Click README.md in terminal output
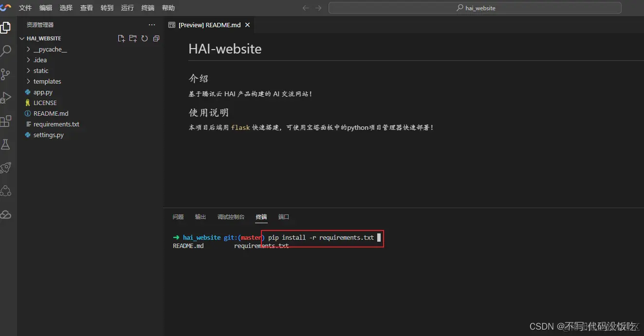Viewport: 644px width, 336px height. [x=188, y=246]
